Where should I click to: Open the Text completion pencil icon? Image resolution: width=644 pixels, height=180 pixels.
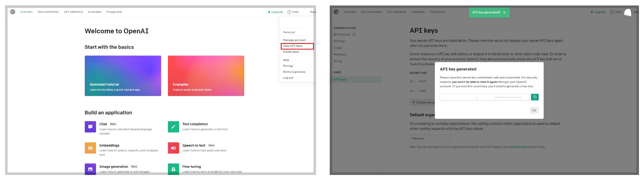coord(173,127)
